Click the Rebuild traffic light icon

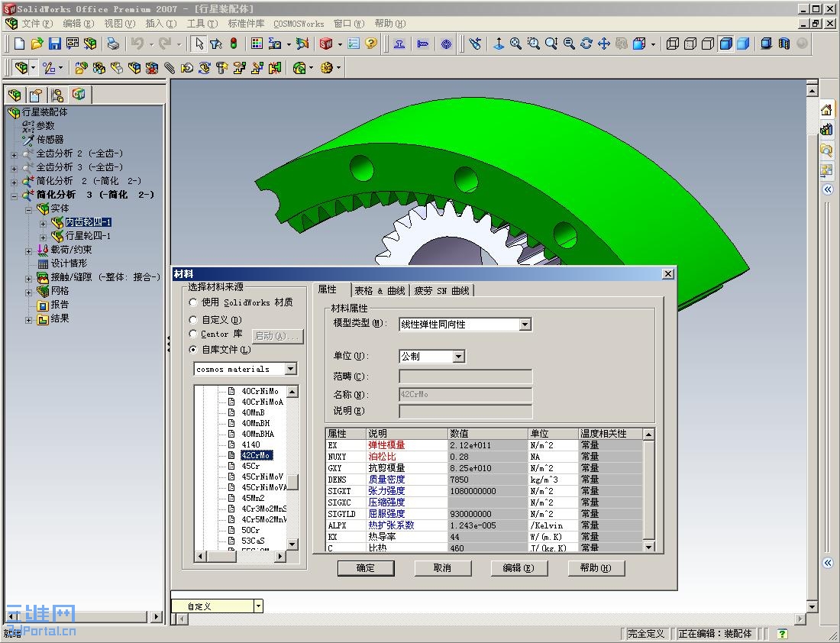coord(234,44)
